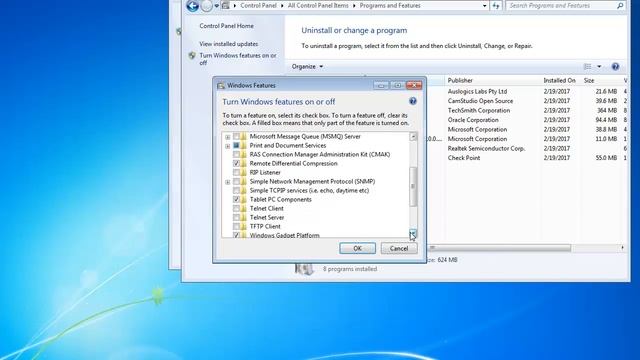Click Programs and Features breadcrumb
640x360 pixels.
[x=390, y=6]
